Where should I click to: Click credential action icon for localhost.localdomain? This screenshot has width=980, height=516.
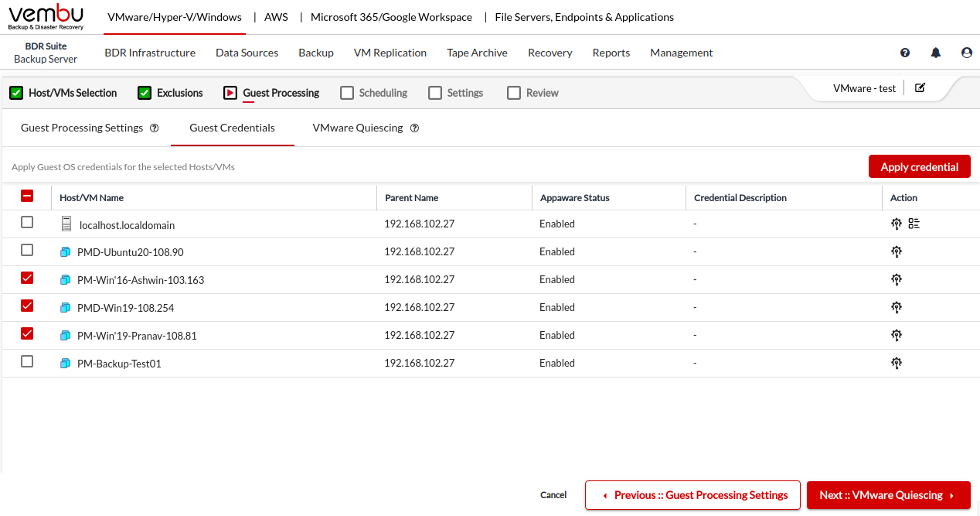point(896,224)
